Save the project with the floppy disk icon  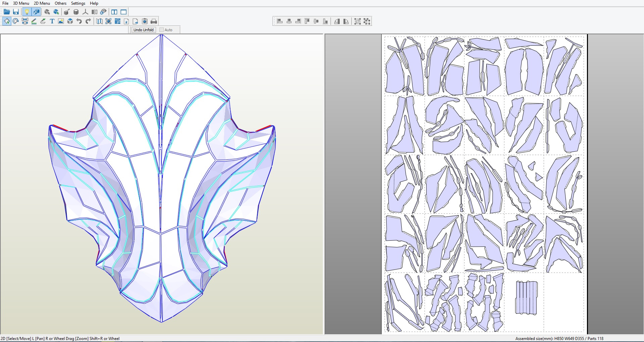point(16,12)
